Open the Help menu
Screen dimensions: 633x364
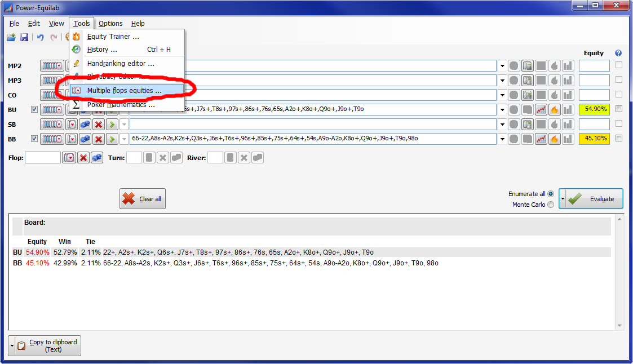[138, 24]
